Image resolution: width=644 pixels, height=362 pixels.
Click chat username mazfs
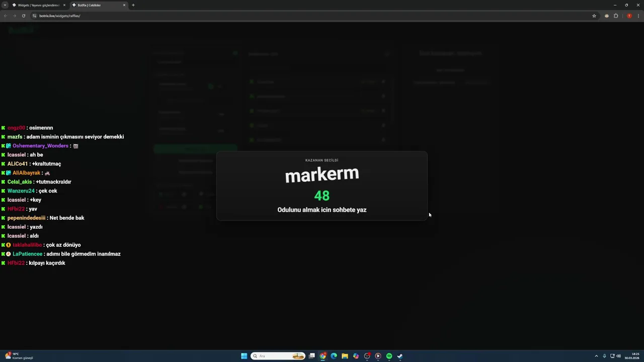click(14, 137)
